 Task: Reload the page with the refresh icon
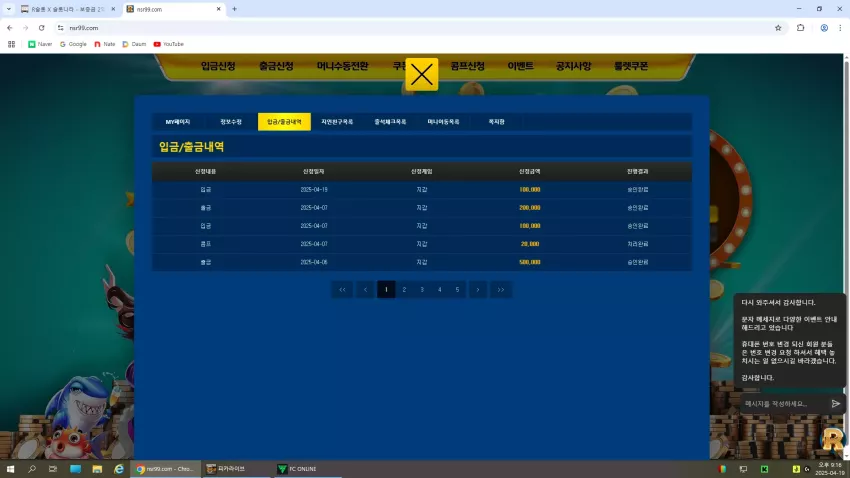click(41, 28)
